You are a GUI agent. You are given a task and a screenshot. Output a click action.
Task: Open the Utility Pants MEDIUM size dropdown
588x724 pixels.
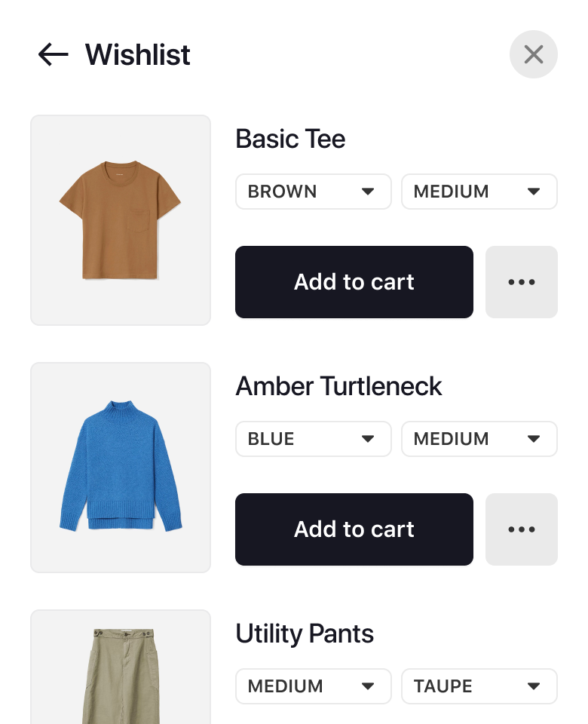coord(313,686)
